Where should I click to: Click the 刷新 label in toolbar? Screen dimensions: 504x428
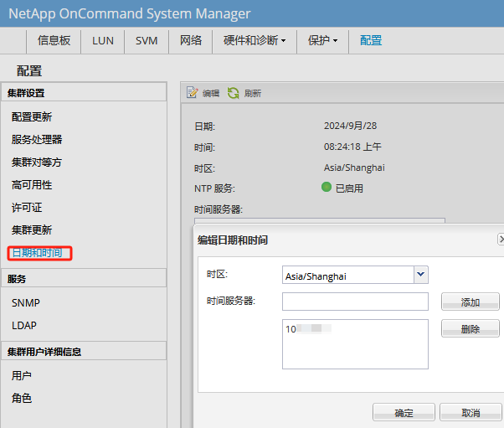pos(253,94)
